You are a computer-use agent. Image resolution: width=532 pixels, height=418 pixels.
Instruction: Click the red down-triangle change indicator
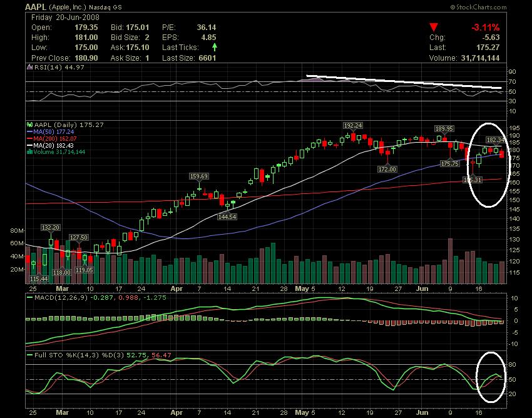tap(434, 27)
